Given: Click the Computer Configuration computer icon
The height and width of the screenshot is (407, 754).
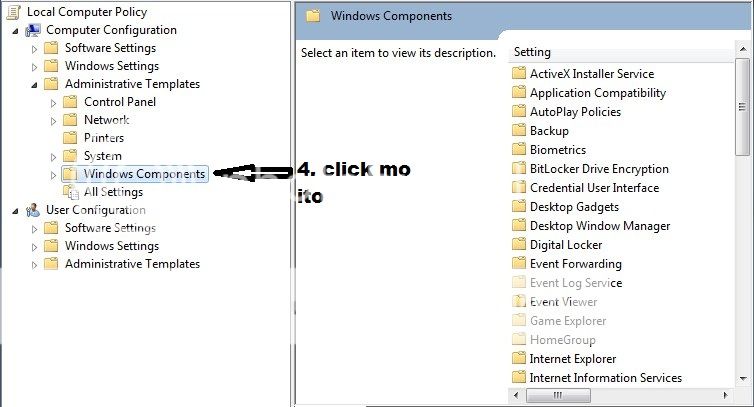Looking at the screenshot, I should [33, 30].
